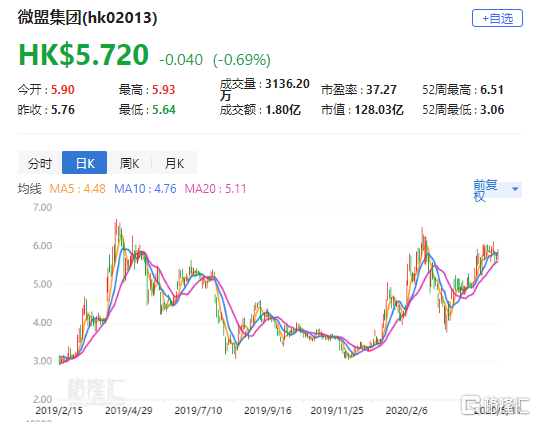
Task: Click the 今开 value 5.90
Action: pos(63,90)
